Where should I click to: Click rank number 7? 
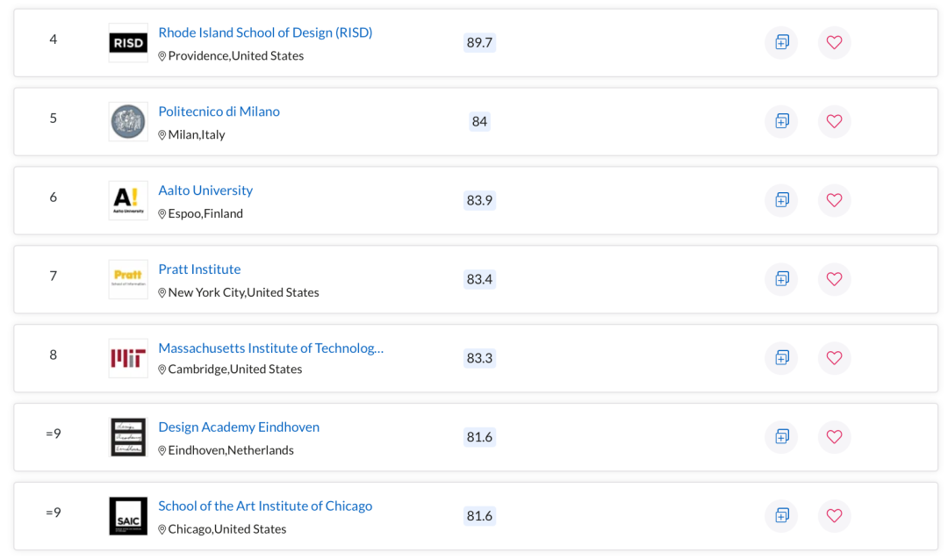tap(54, 276)
